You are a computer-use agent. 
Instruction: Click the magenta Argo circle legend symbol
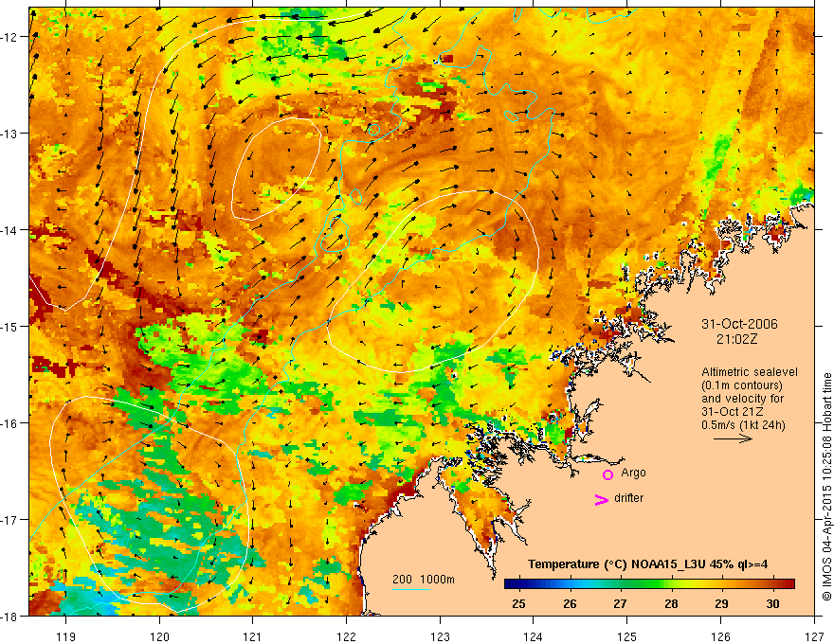[x=607, y=474]
